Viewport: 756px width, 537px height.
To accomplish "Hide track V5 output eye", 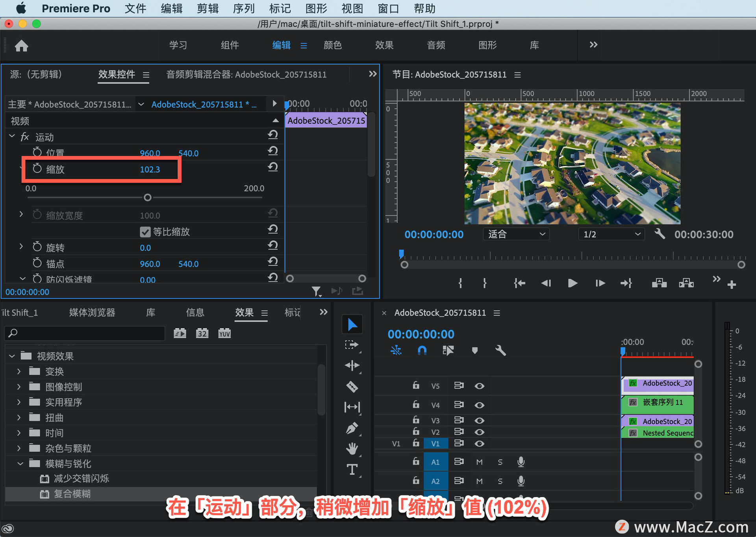I will (x=479, y=386).
